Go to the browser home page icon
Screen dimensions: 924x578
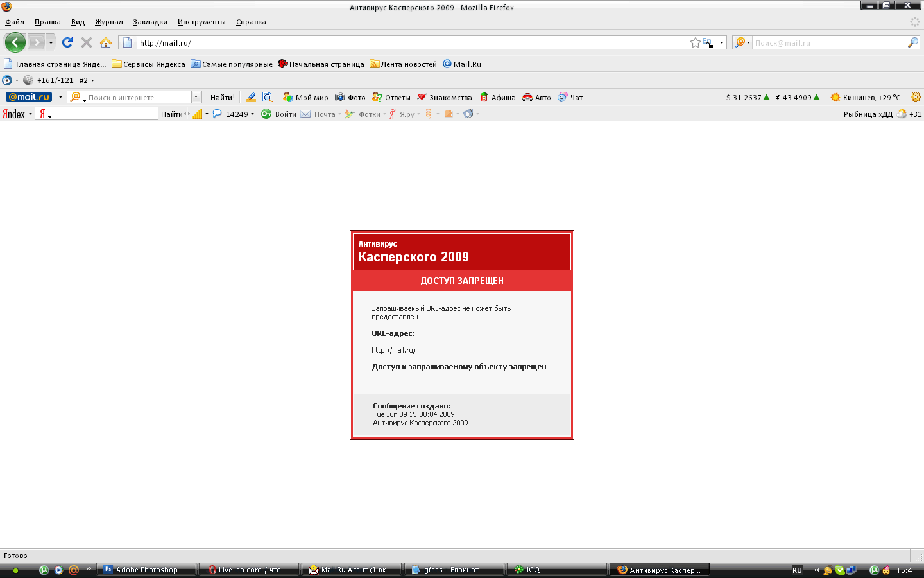pos(106,43)
